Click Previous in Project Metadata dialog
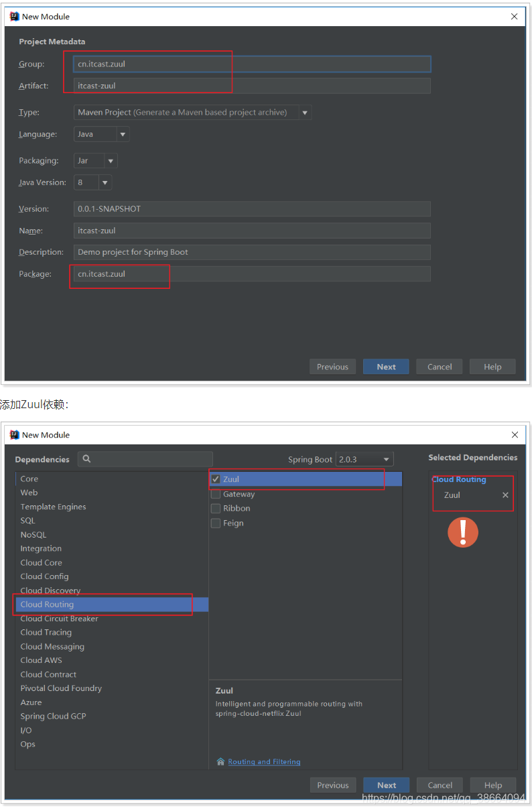The height and width of the screenshot is (811, 532). pyautogui.click(x=332, y=367)
